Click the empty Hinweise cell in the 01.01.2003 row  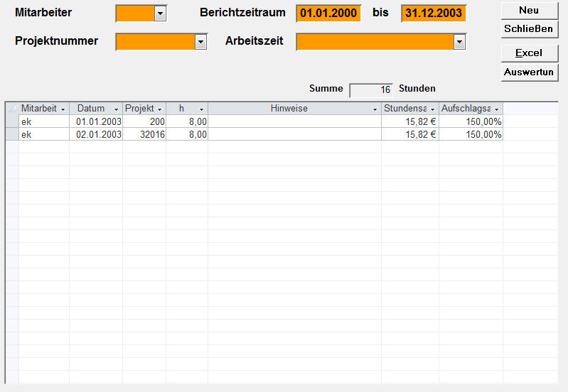tap(295, 121)
